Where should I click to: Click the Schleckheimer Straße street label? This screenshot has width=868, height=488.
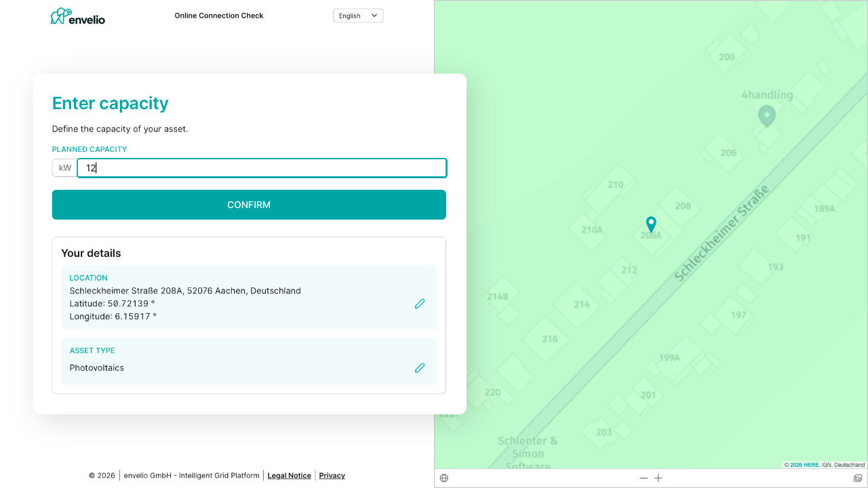[x=722, y=233]
